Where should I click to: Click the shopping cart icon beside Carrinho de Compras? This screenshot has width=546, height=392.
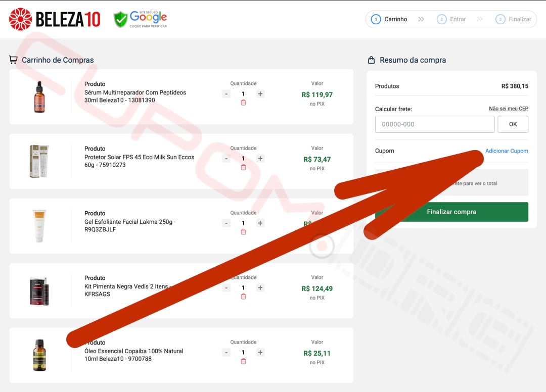(x=13, y=60)
